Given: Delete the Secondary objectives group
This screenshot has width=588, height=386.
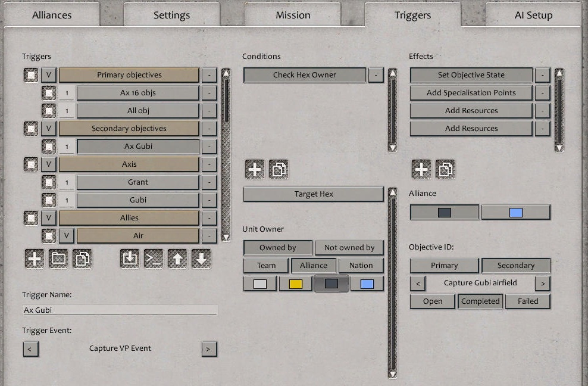Looking at the screenshot, I should tap(209, 129).
